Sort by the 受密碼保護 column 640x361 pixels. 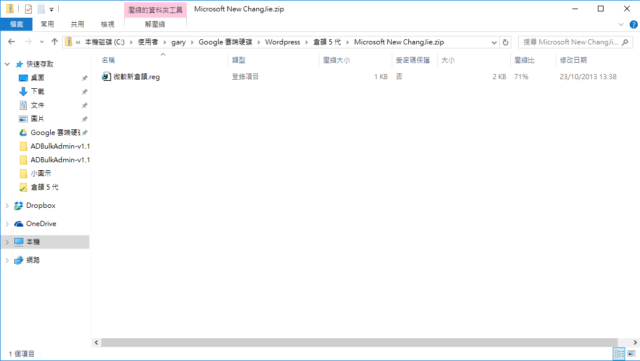point(413,60)
